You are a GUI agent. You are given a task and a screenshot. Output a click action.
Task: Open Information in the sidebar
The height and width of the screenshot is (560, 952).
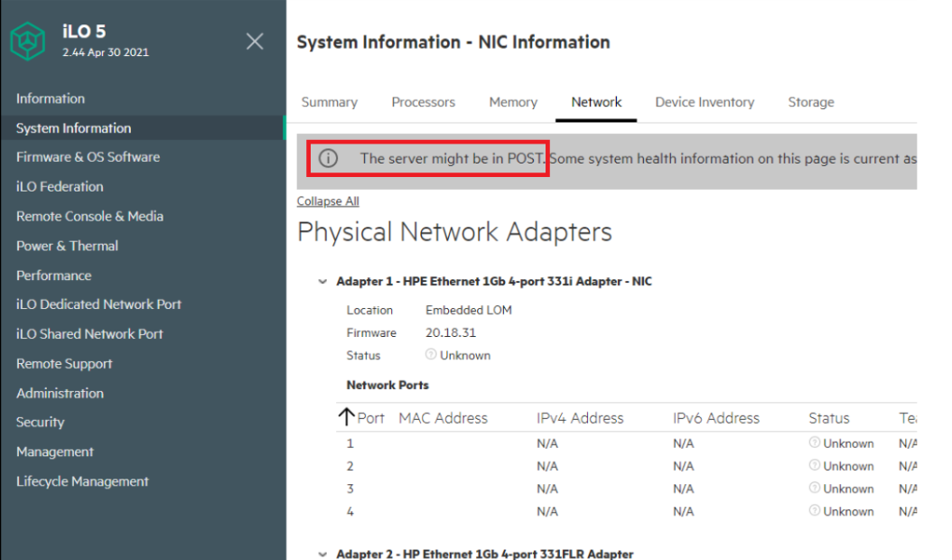[x=51, y=98]
